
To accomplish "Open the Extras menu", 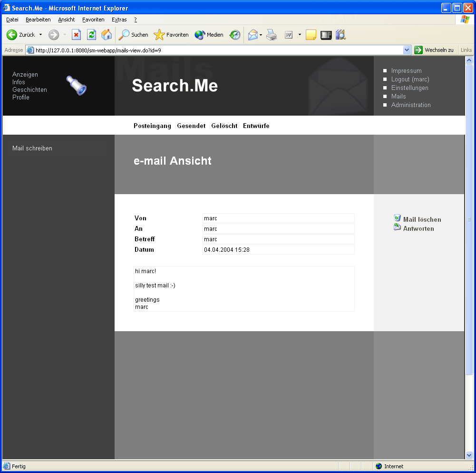I will [119, 20].
